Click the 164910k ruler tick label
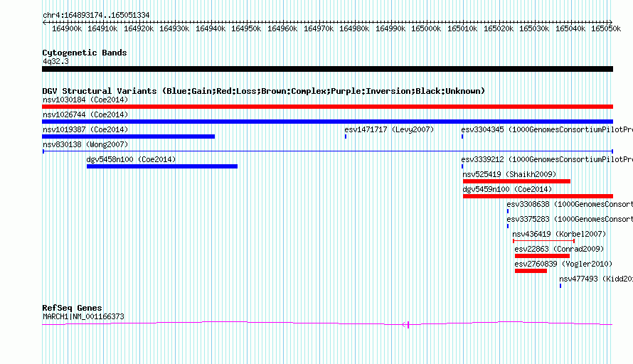Viewport: 633px width, 364px height. tap(102, 28)
